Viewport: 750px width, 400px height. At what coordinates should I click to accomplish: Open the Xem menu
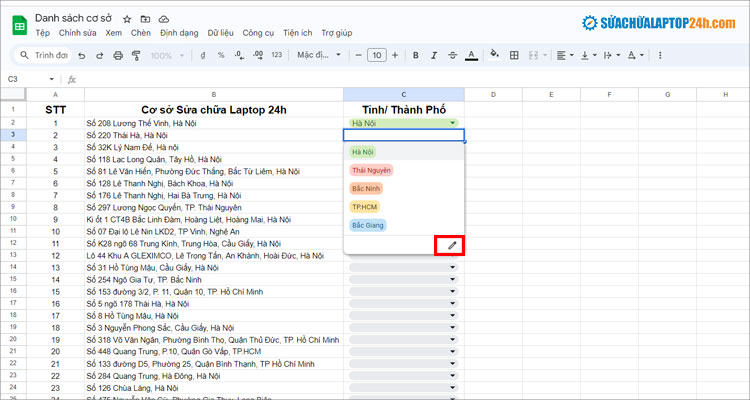(x=114, y=33)
